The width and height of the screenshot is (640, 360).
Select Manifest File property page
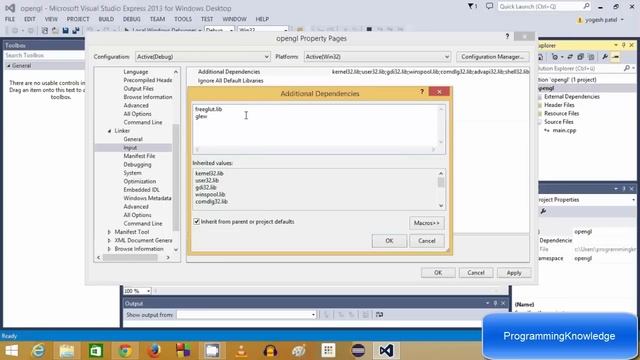tap(139, 156)
